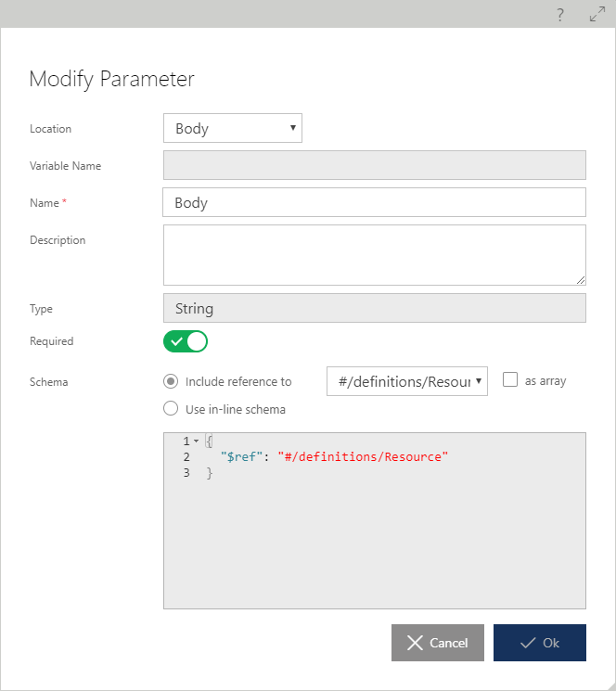The image size is (616, 691).
Task: Select the Use in-line schema radio option
Action: coord(171,408)
